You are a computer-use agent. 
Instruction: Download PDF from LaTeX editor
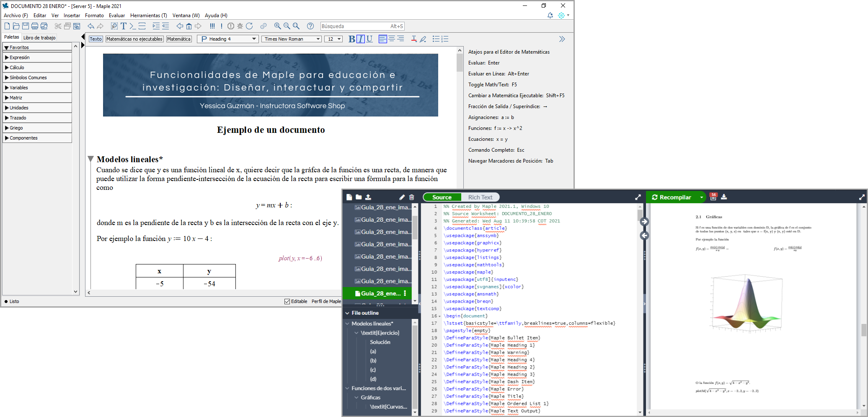724,197
